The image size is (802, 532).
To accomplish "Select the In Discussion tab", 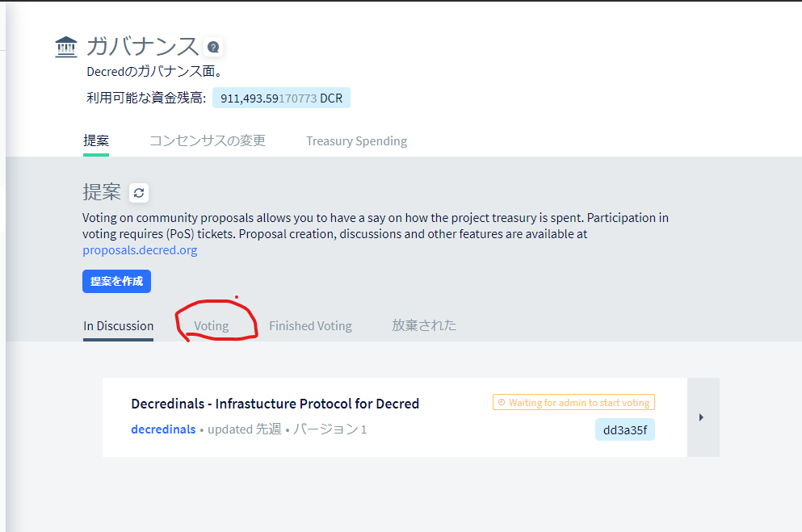I will point(118,326).
